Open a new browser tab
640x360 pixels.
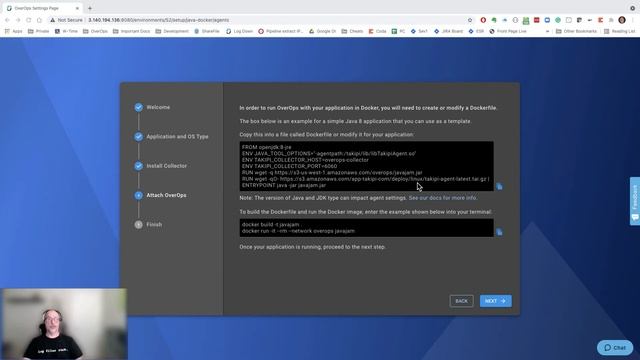(90, 8)
